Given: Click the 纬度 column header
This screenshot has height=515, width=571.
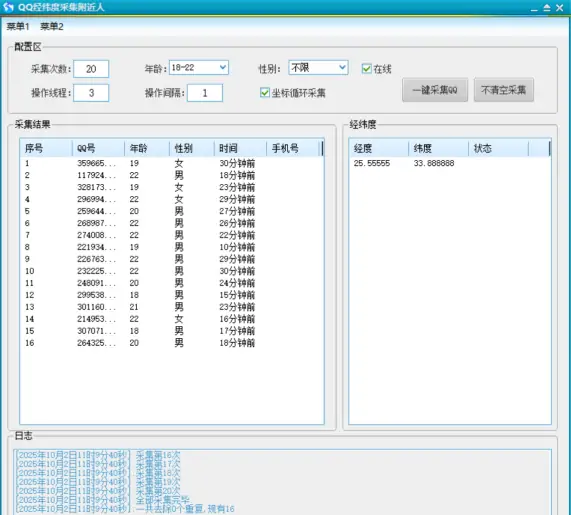Looking at the screenshot, I should click(438, 148).
